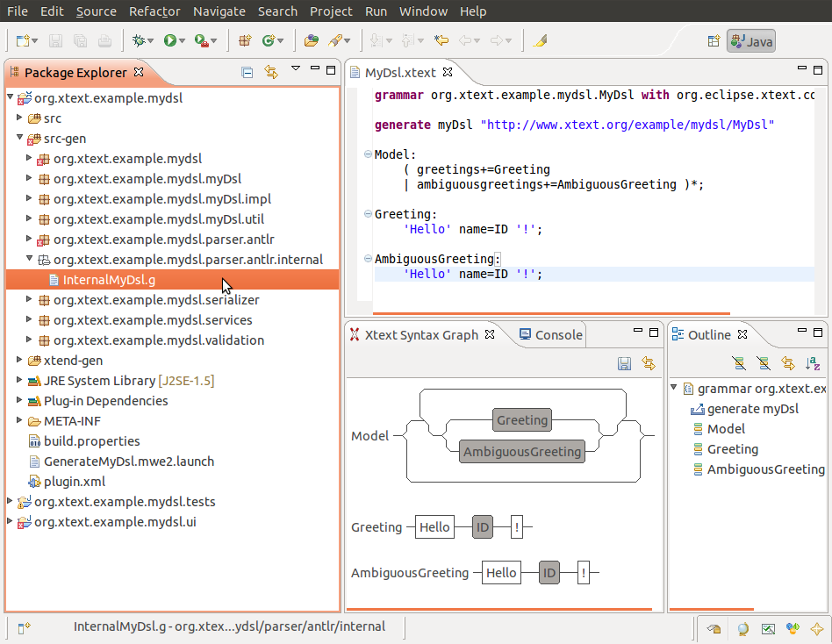Select the Java perspective button
The image size is (832, 644).
(x=750, y=41)
